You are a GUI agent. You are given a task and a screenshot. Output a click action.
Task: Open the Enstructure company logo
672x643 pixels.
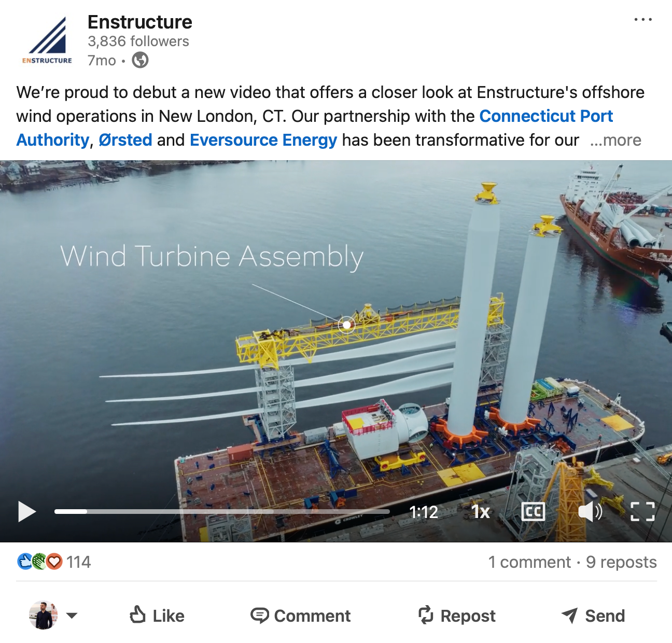click(x=47, y=40)
